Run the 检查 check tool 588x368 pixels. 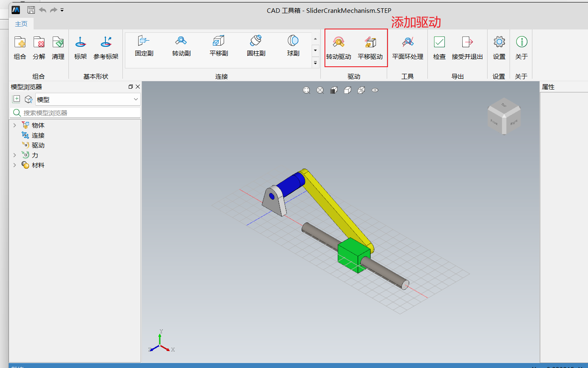point(439,48)
